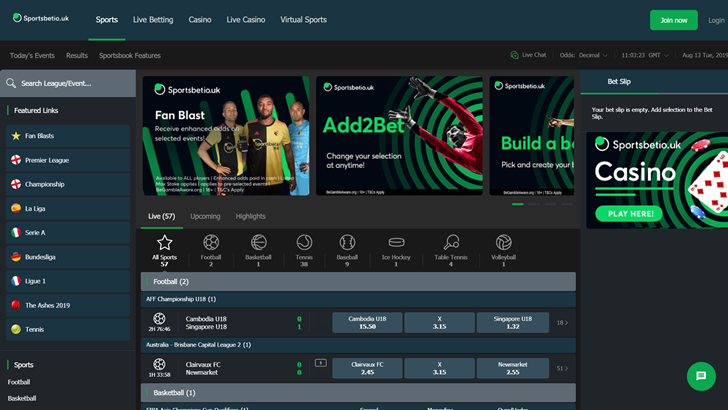
Task: Open the Sports main navigation tab
Action: (x=107, y=20)
